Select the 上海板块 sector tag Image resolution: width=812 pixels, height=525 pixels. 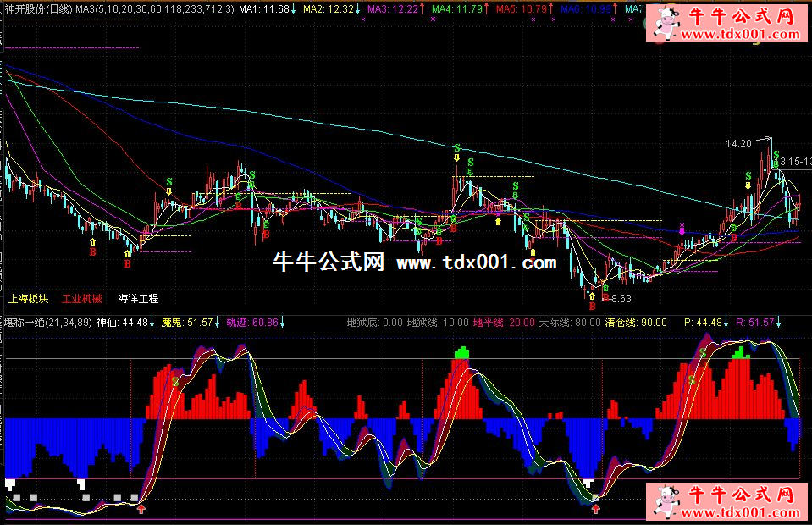coord(29,299)
